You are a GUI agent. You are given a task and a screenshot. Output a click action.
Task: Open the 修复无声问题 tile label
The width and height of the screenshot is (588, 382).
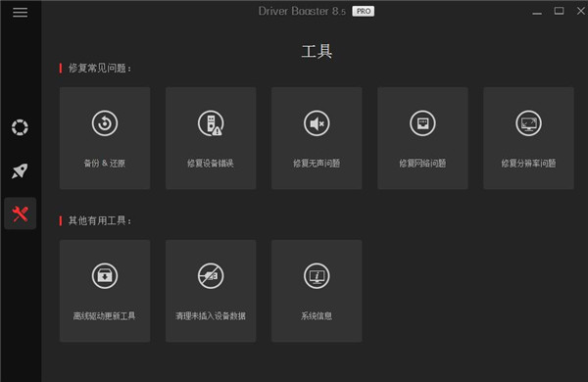[317, 164]
